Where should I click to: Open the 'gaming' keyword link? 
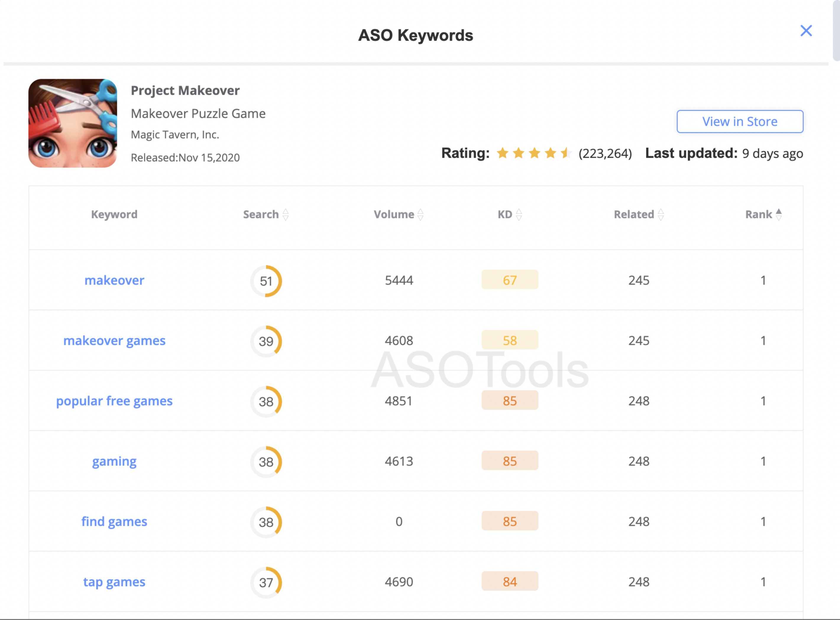pyautogui.click(x=114, y=461)
